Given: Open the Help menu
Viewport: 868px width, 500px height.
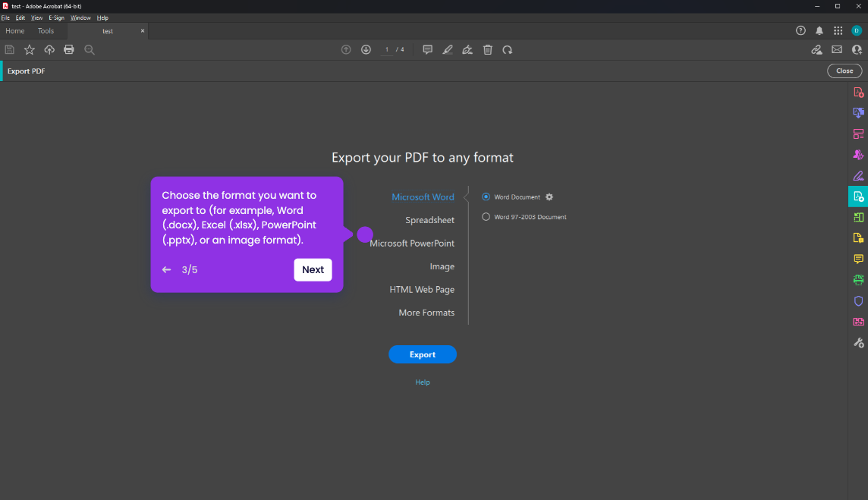Looking at the screenshot, I should click(x=102, y=17).
